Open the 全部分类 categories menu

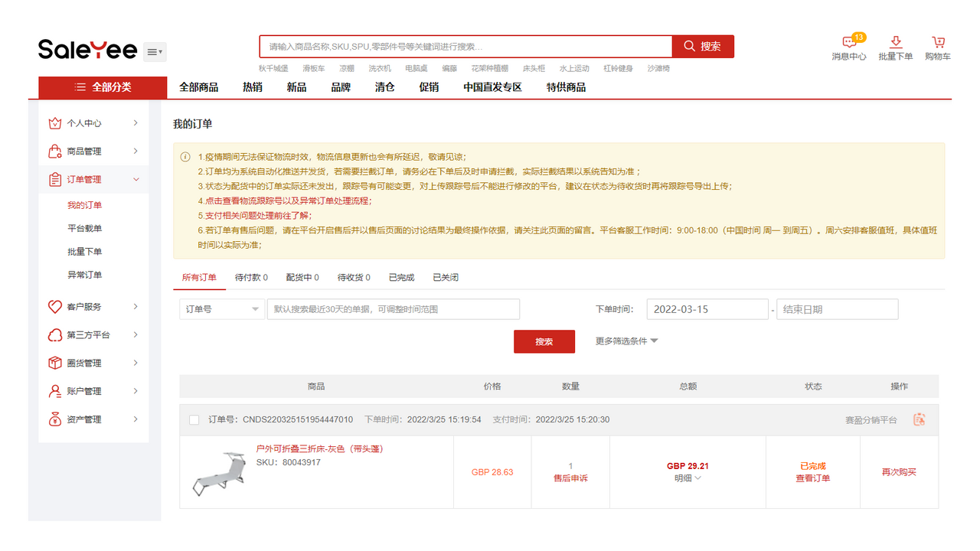pos(103,87)
